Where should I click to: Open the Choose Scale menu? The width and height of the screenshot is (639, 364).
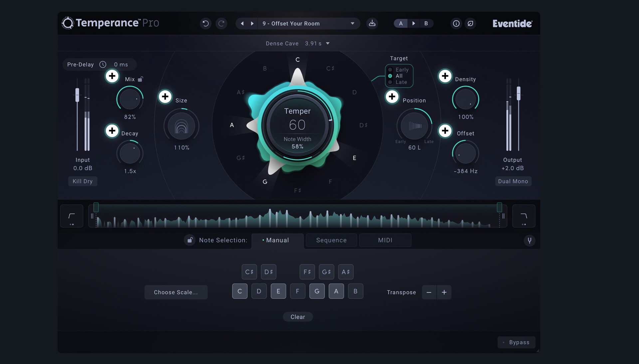(x=176, y=292)
